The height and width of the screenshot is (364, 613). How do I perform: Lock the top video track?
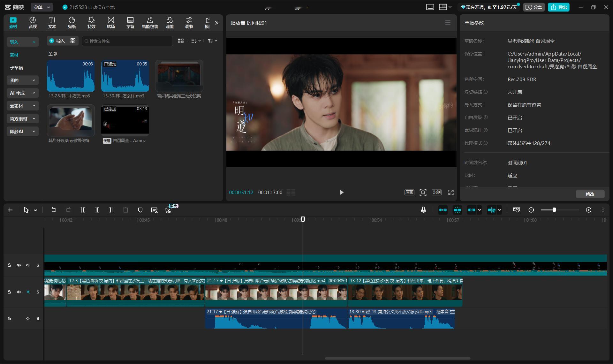click(x=9, y=265)
